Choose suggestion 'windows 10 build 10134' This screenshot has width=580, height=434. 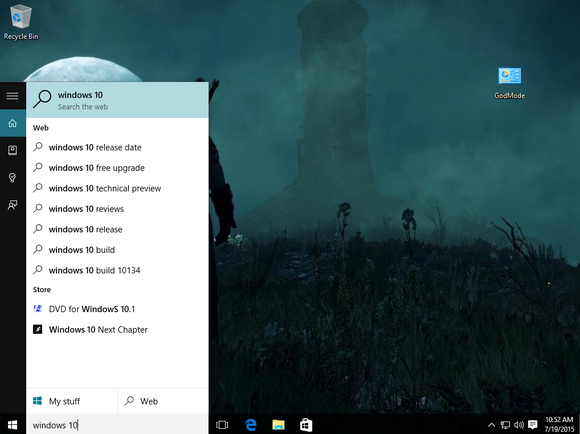point(117,270)
